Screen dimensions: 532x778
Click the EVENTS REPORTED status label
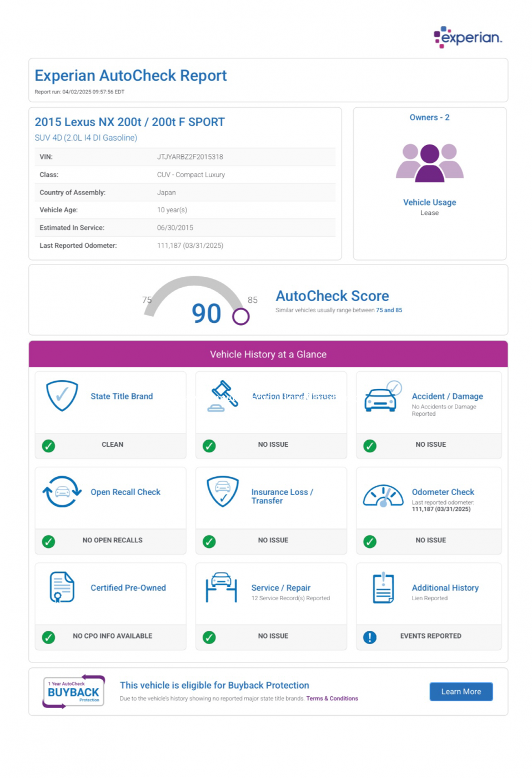(430, 636)
